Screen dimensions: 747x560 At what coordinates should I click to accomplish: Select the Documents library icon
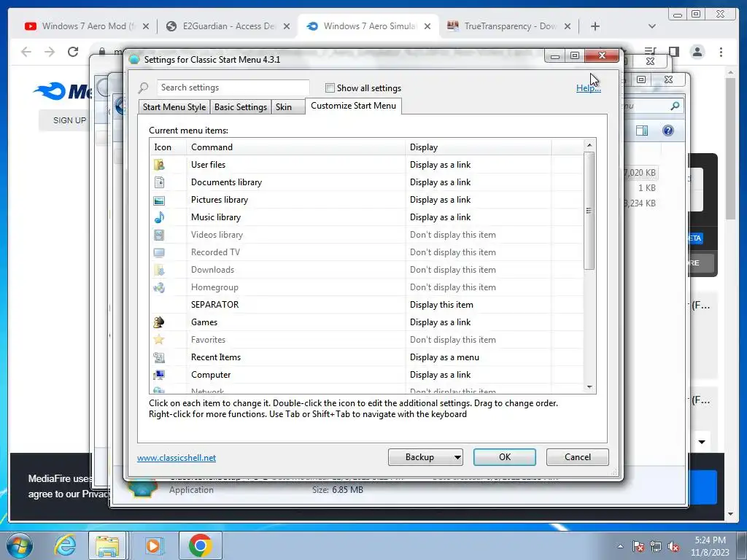[159, 182]
